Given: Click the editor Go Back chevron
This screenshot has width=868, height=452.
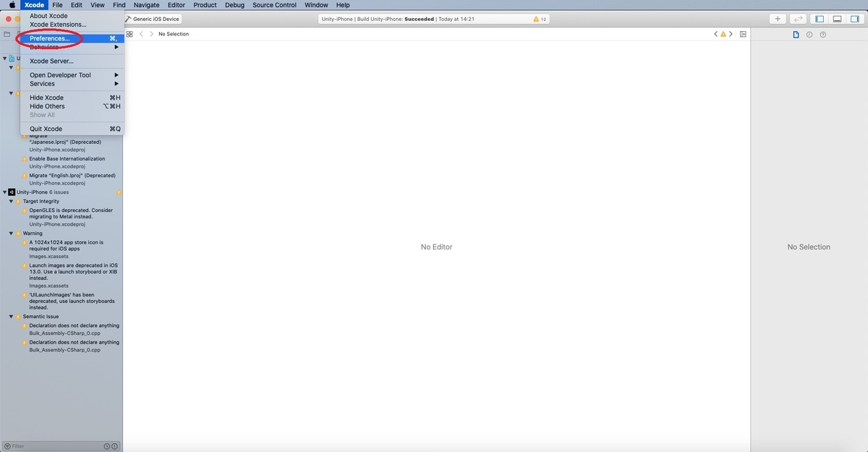Looking at the screenshot, I should point(141,34).
